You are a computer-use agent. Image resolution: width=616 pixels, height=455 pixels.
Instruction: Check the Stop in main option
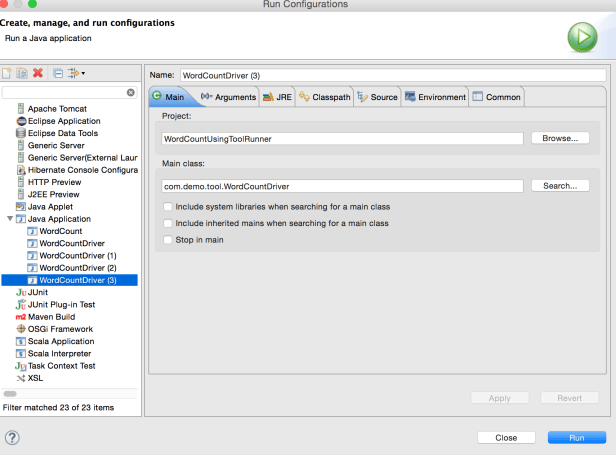pos(167,240)
